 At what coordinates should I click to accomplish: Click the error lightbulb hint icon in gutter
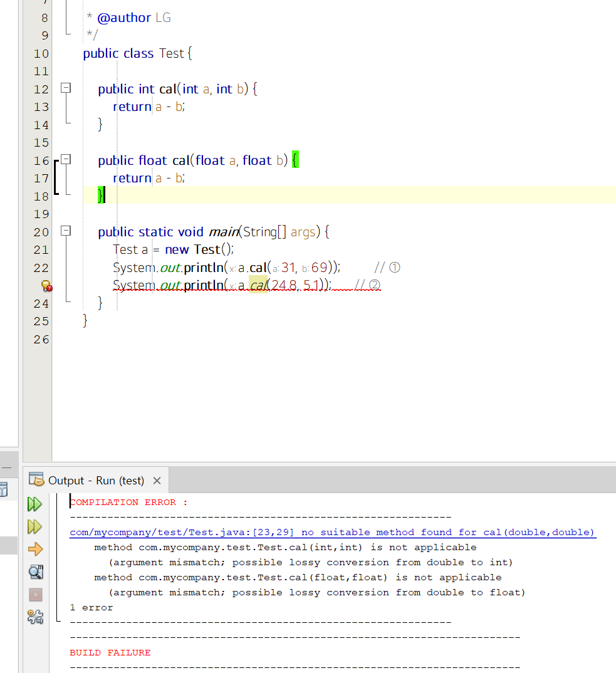(46, 286)
